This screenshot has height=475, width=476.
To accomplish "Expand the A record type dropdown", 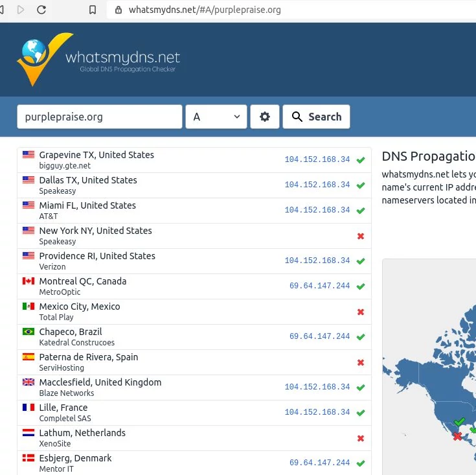I will pos(216,117).
